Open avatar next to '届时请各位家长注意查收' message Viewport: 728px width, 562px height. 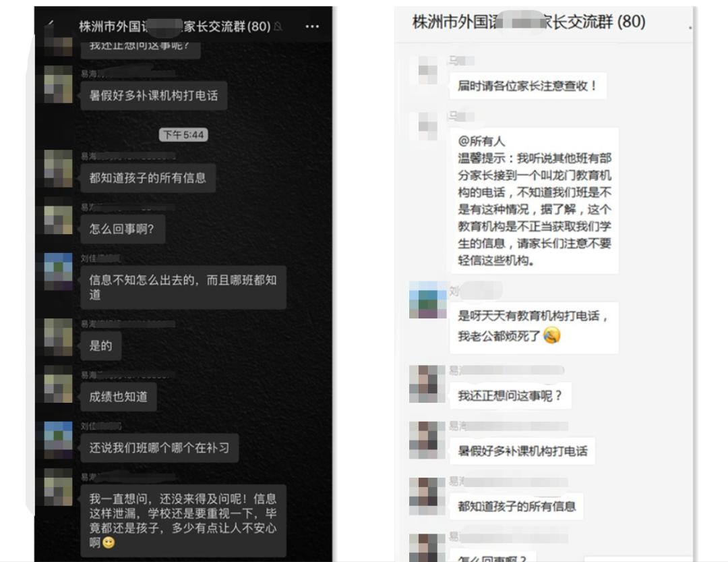point(427,70)
